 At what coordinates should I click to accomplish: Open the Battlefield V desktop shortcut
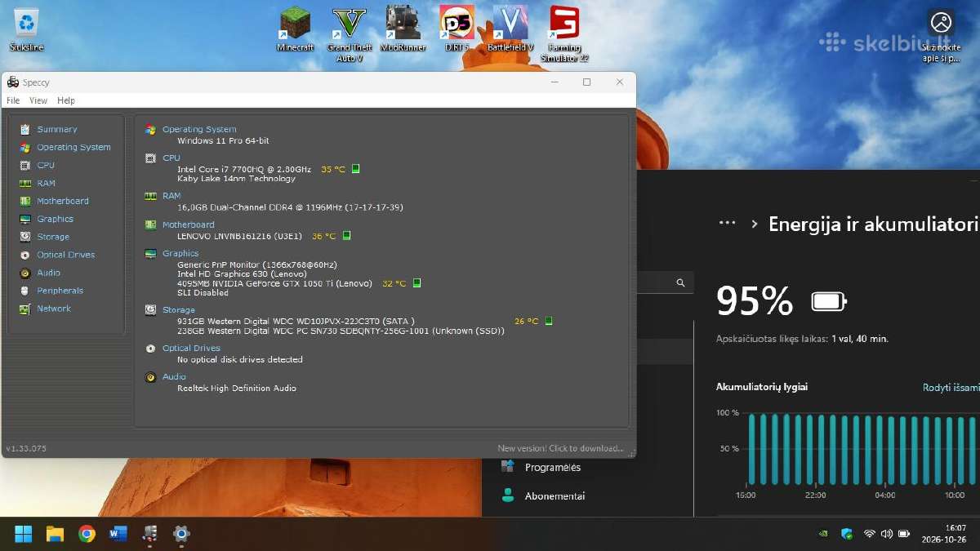click(510, 29)
